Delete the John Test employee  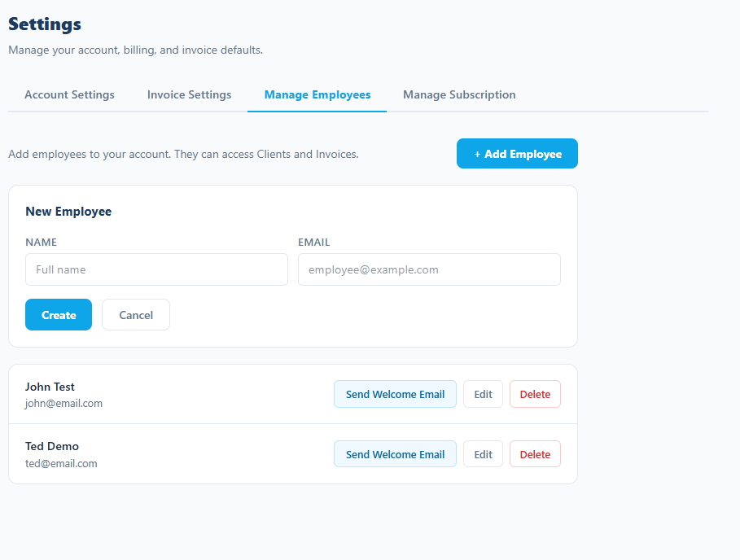point(535,394)
